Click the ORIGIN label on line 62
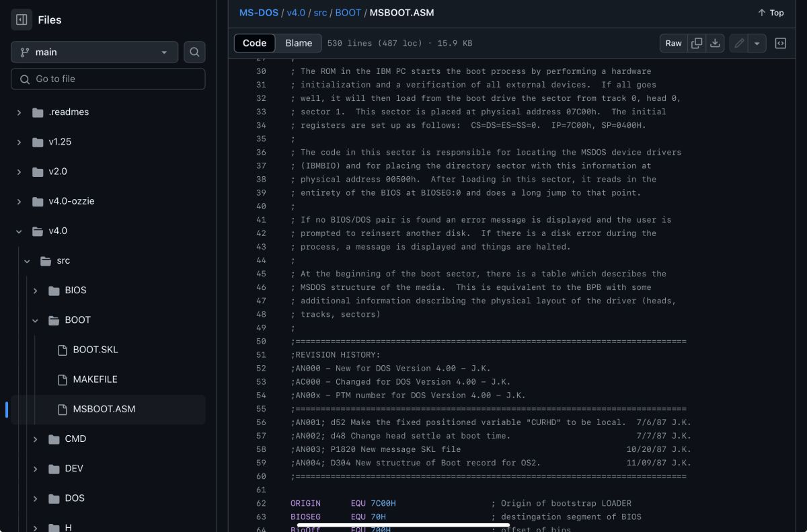Screen dimensions: 807x532 point(305,503)
